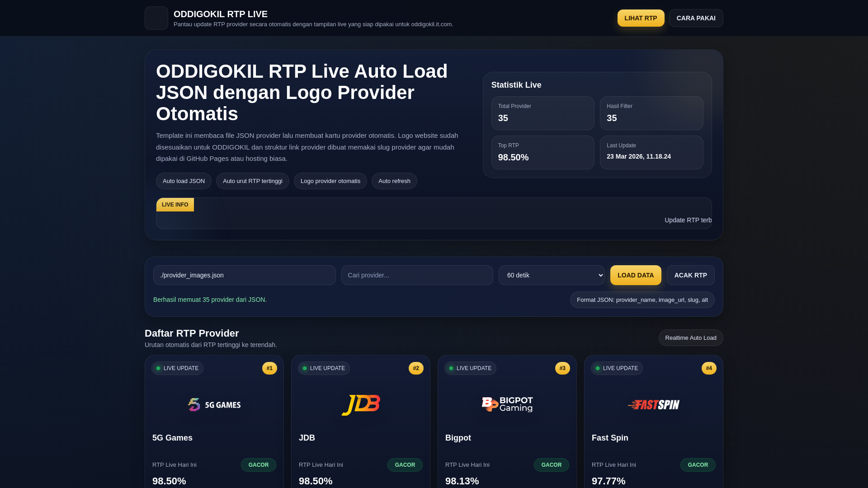Click the #2 rank badge
The width and height of the screenshot is (868, 488).
416,368
